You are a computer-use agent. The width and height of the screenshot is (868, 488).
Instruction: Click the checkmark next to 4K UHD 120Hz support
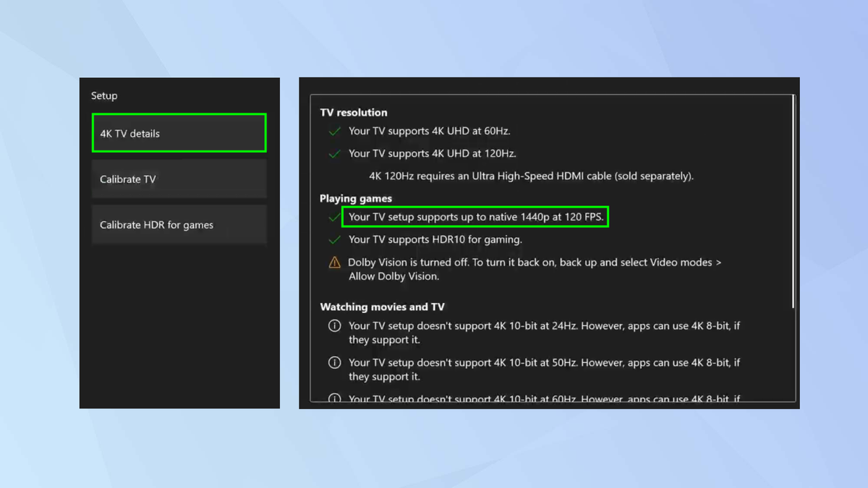(333, 153)
